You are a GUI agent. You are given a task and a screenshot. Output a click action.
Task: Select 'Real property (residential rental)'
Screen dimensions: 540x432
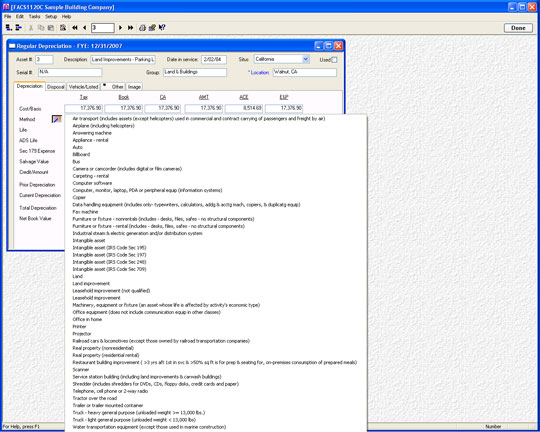[106, 355]
